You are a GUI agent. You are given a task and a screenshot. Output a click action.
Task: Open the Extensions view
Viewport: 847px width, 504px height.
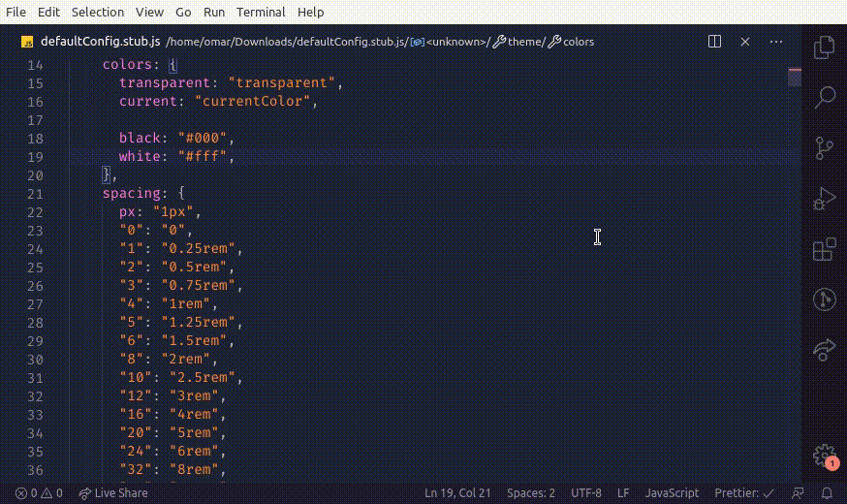824,249
